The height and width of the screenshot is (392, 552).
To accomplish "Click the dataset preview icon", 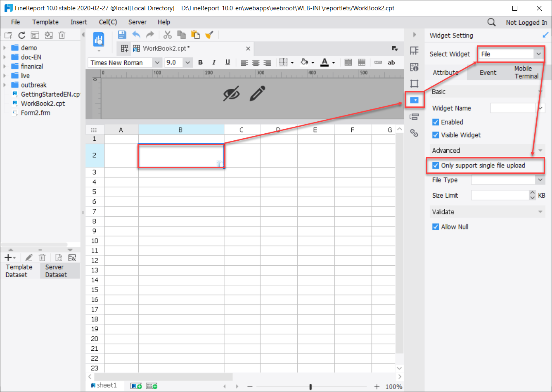I will (x=59, y=257).
